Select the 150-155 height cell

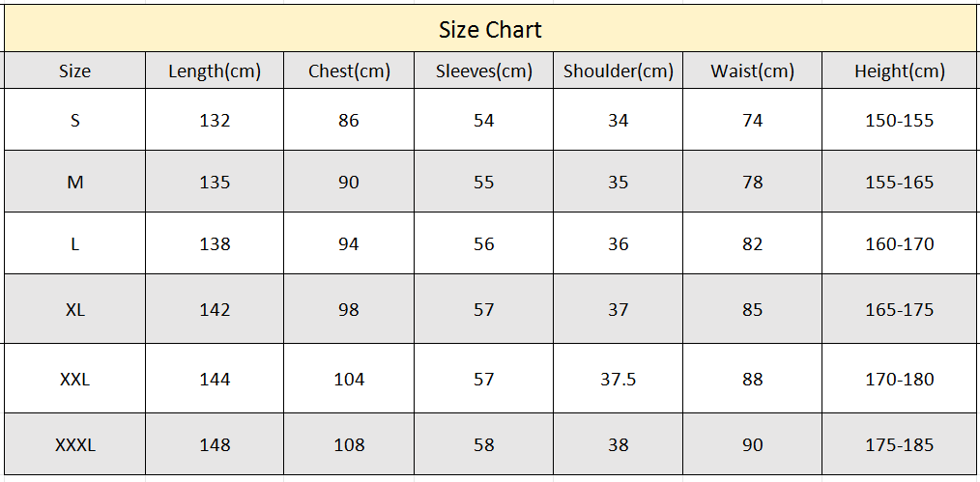(899, 119)
